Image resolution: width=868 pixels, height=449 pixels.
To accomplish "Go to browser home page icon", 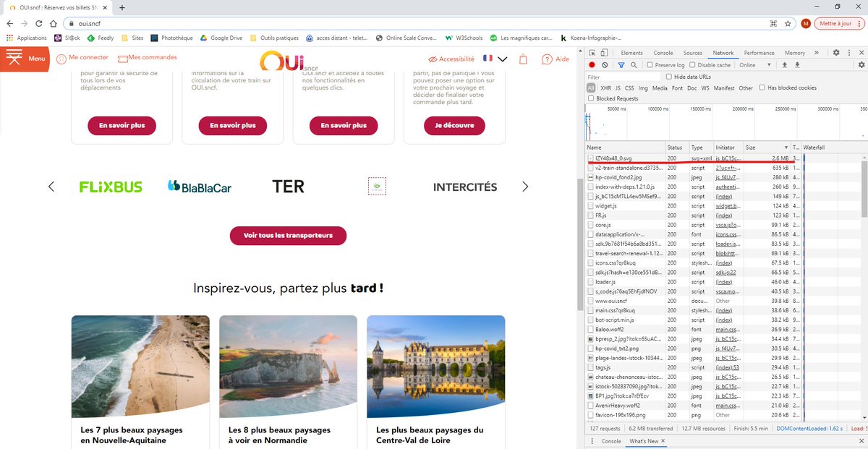I will pyautogui.click(x=53, y=23).
